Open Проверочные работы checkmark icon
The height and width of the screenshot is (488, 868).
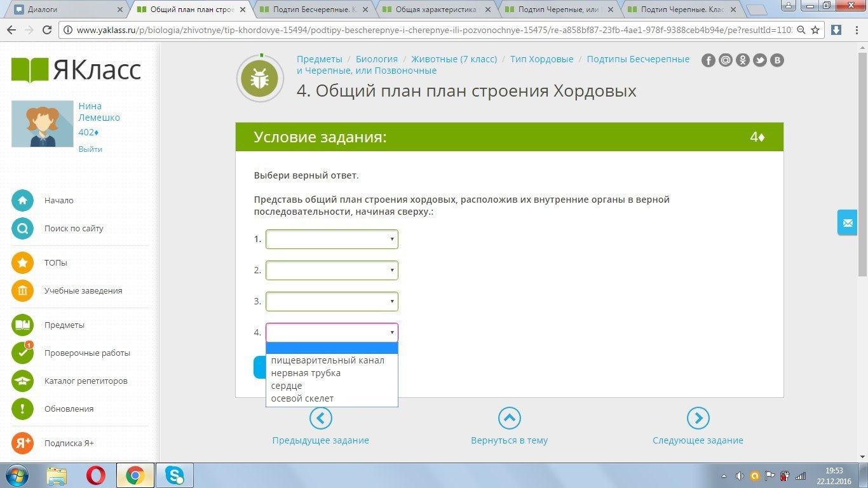click(x=23, y=353)
